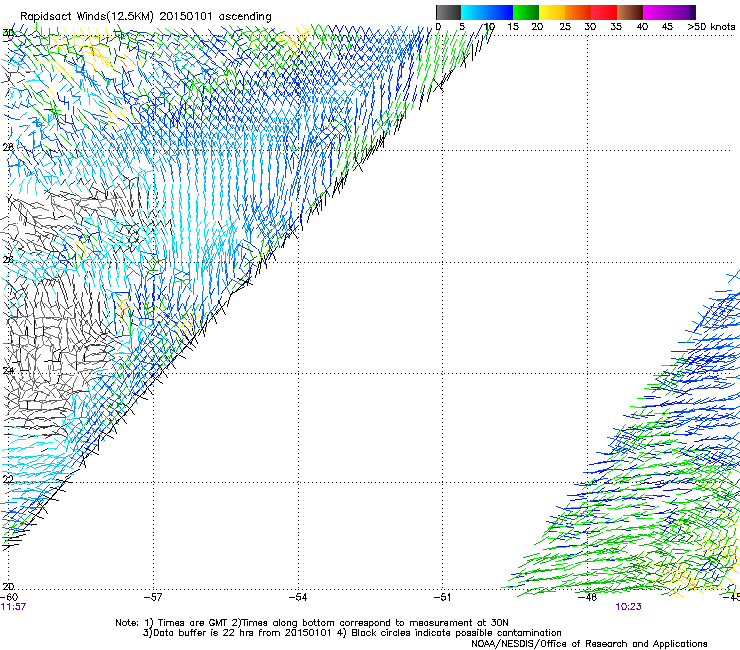This screenshot has height=650, width=740.
Task: Click the '40' tick on the speed legend
Action: (642, 27)
